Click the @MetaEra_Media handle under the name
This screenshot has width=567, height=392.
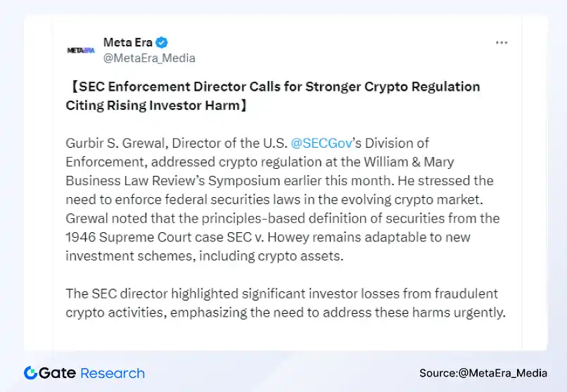coord(149,58)
